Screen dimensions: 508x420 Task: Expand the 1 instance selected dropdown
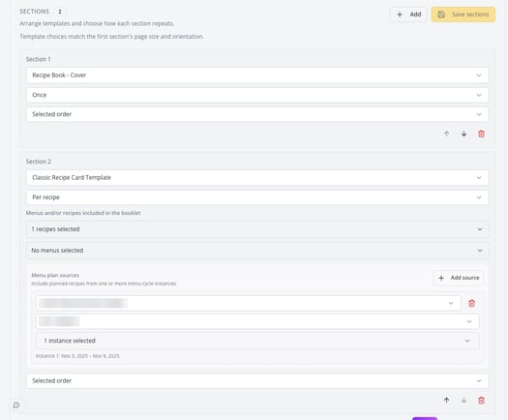point(257,341)
